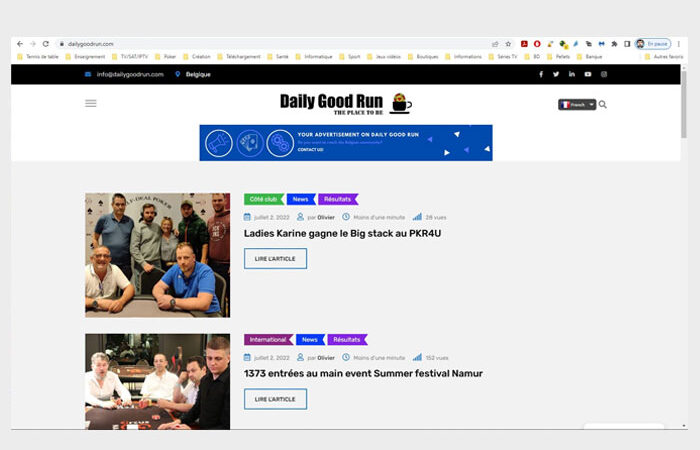Open the Tennis de table bookmark folder
The width and height of the screenshot is (700, 450).
(38, 57)
